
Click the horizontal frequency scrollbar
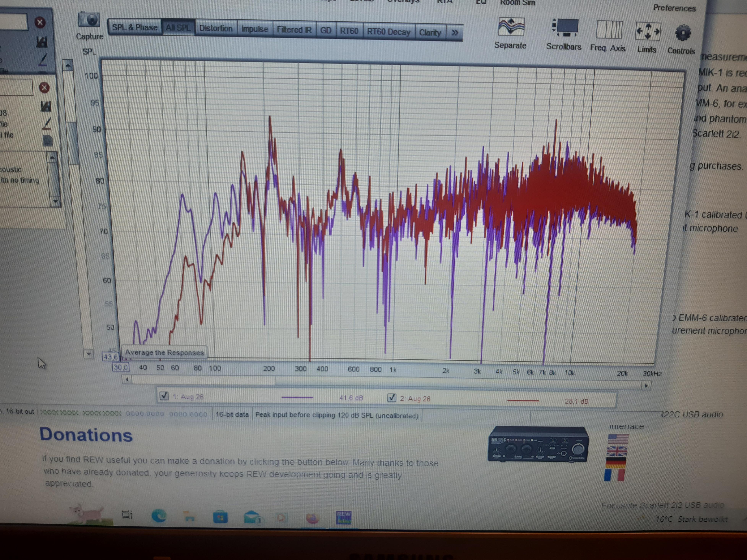(204, 380)
